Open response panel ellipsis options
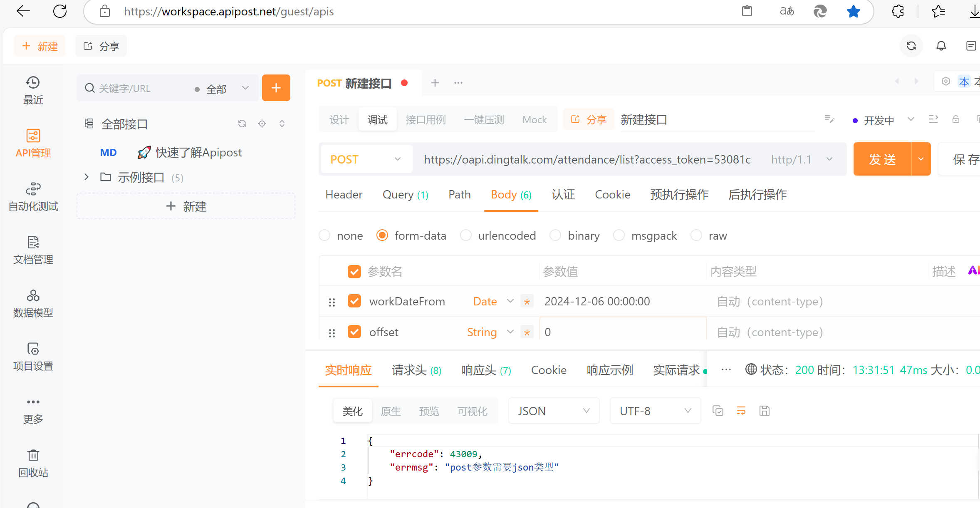The width and height of the screenshot is (980, 508). pyautogui.click(x=726, y=369)
